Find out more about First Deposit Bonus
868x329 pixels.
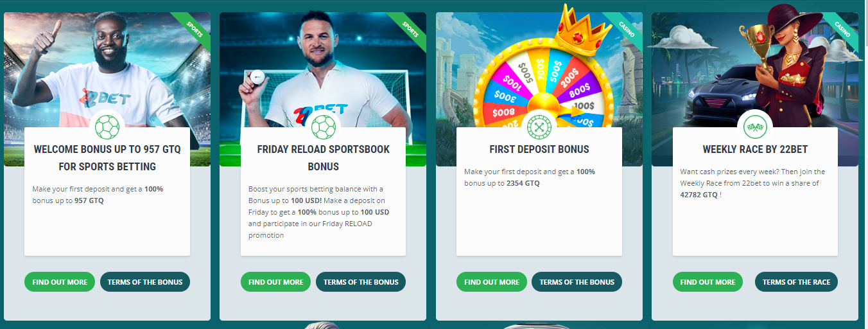(492, 281)
